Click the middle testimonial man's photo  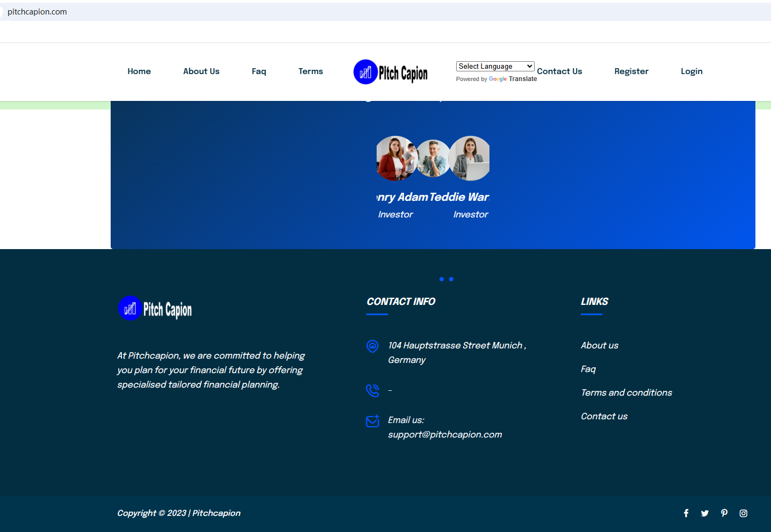coord(433,158)
